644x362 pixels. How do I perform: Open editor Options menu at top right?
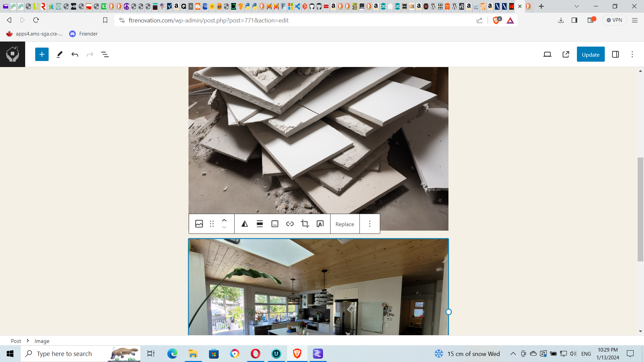coord(632,54)
